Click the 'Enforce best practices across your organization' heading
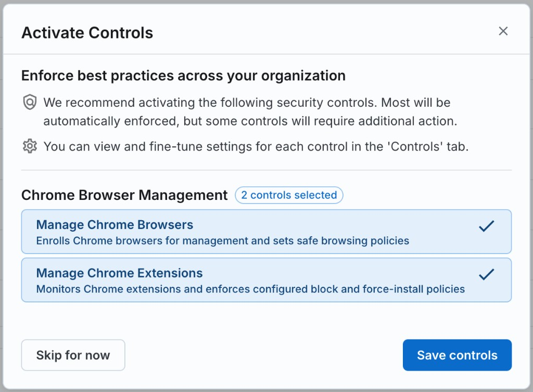Screen dimensions: 533x392 (184, 75)
